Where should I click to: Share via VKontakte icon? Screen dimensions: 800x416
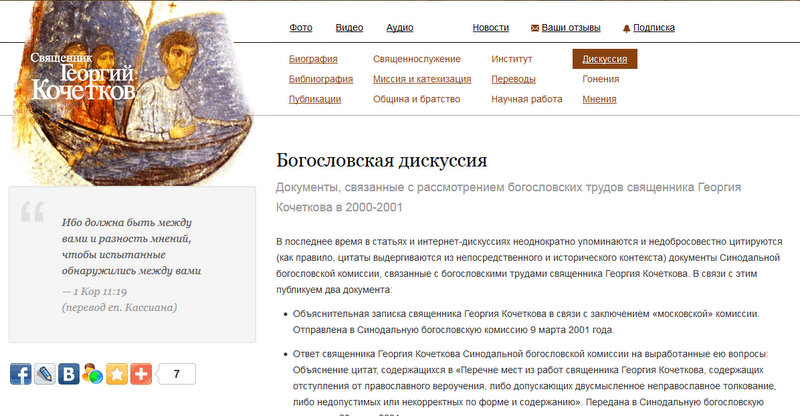(68, 374)
